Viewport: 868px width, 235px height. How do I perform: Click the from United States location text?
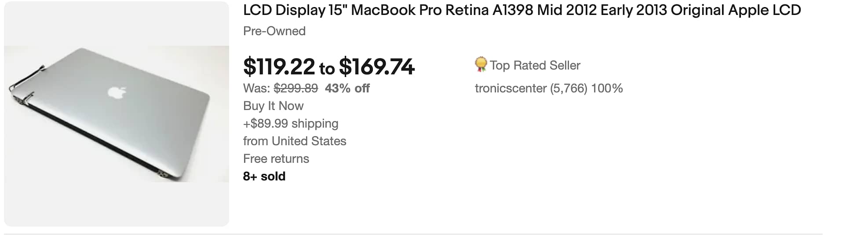295,141
